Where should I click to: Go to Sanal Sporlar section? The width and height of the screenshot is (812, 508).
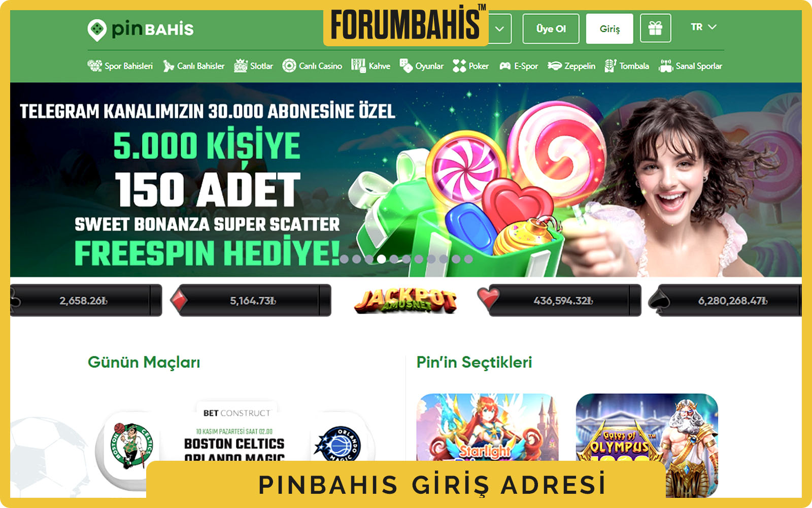click(690, 66)
